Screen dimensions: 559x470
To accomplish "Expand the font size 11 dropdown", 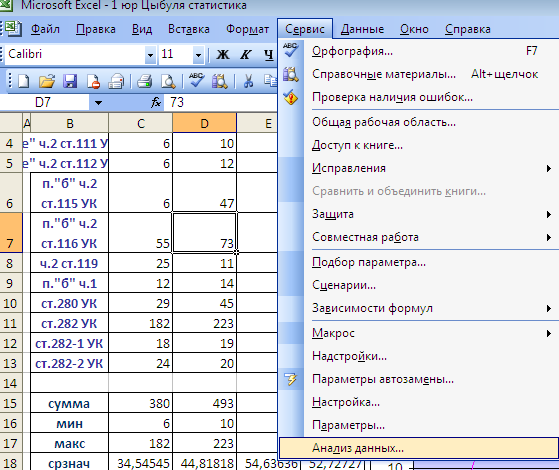I will 199,55.
